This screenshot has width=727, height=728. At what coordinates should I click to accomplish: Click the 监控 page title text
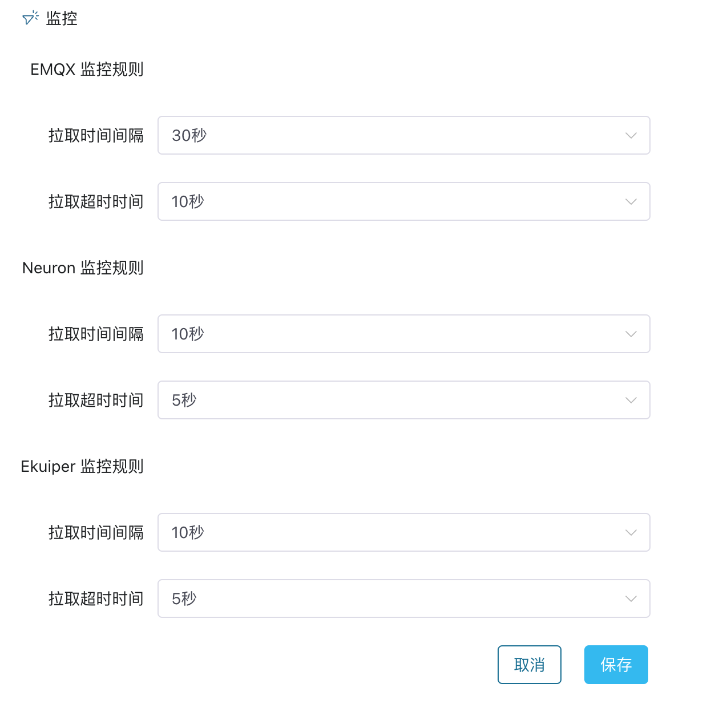(62, 19)
